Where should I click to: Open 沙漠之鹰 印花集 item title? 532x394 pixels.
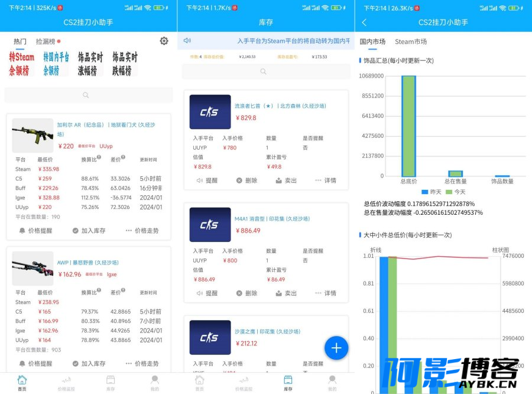tap(267, 331)
